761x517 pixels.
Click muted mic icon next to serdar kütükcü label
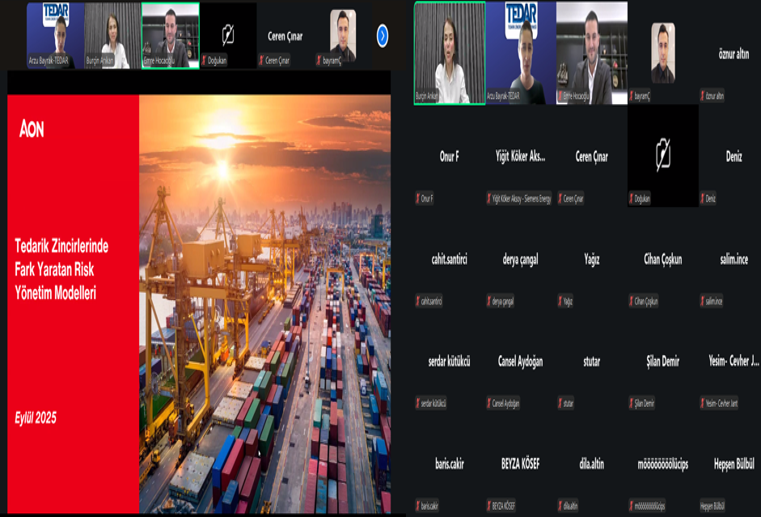[418, 404]
